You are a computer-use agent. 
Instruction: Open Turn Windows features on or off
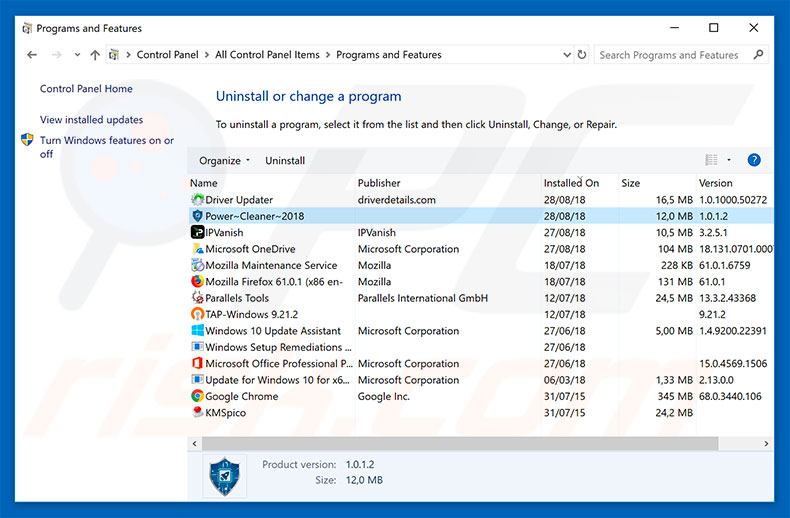[107, 147]
